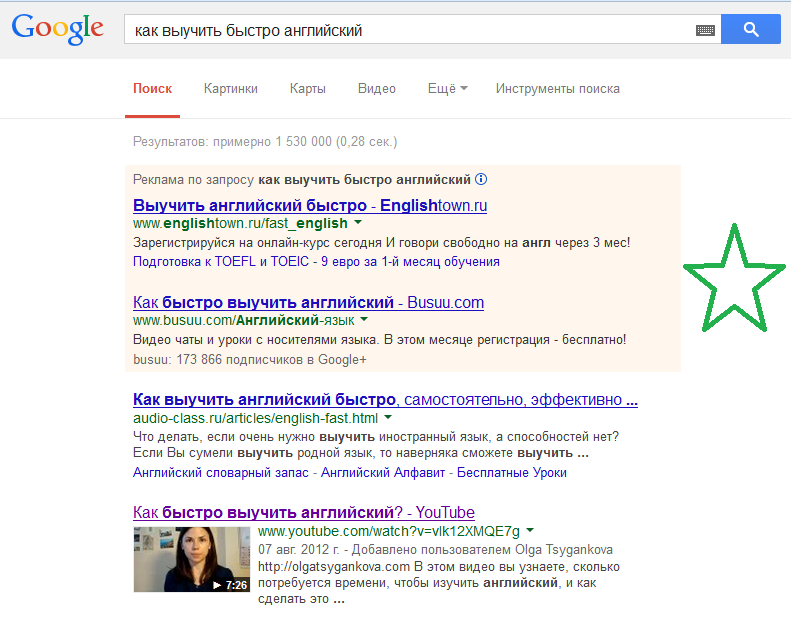Expand arrow next to busuu.com URL
The width and height of the screenshot is (791, 625).
pos(365,319)
